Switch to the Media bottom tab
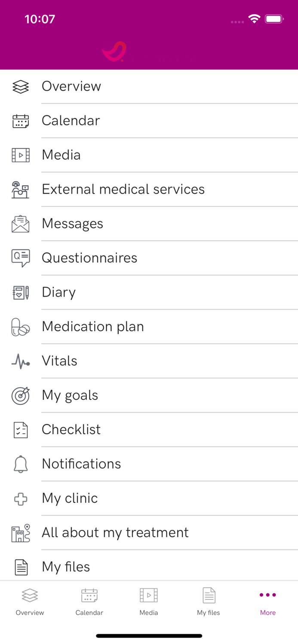 pyautogui.click(x=149, y=602)
